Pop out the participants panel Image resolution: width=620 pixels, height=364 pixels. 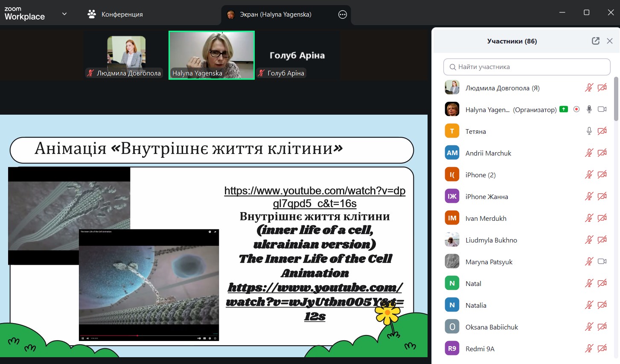point(596,41)
